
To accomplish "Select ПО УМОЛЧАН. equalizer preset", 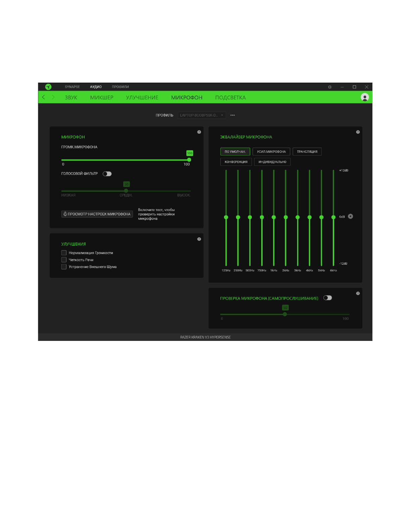I will coord(235,152).
